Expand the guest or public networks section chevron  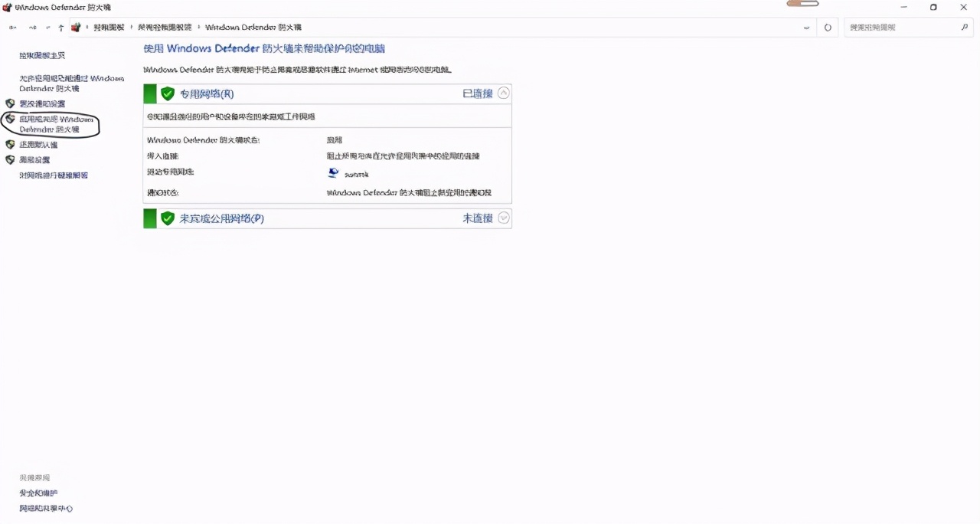[x=503, y=218]
